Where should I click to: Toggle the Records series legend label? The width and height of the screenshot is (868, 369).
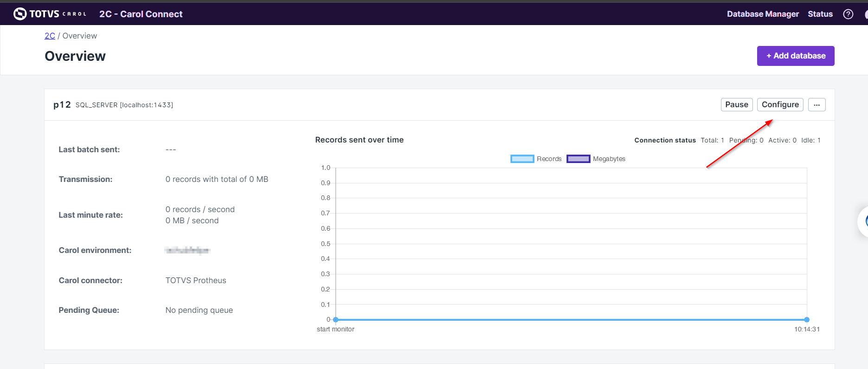point(549,159)
